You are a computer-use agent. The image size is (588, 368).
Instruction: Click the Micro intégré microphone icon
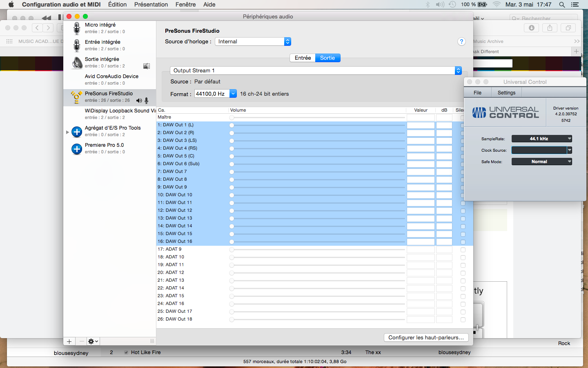(x=77, y=28)
